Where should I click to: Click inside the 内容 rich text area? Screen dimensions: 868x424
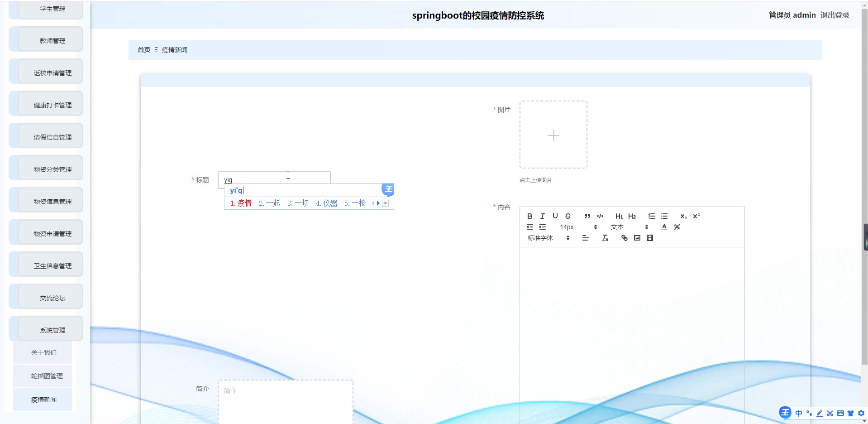tap(632, 335)
